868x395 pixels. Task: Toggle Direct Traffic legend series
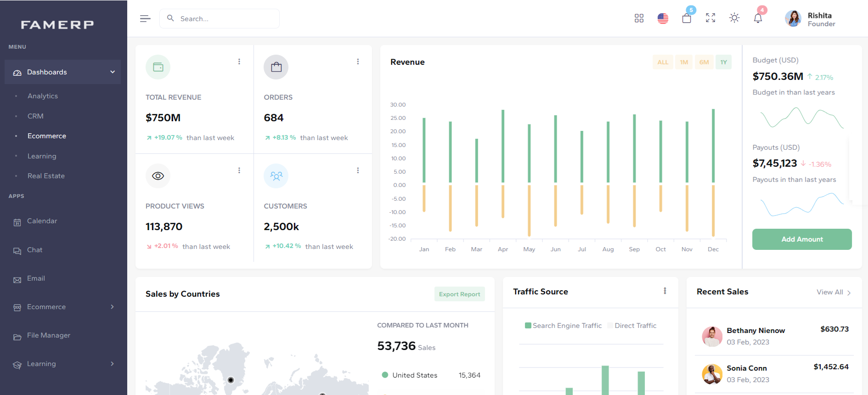point(632,326)
